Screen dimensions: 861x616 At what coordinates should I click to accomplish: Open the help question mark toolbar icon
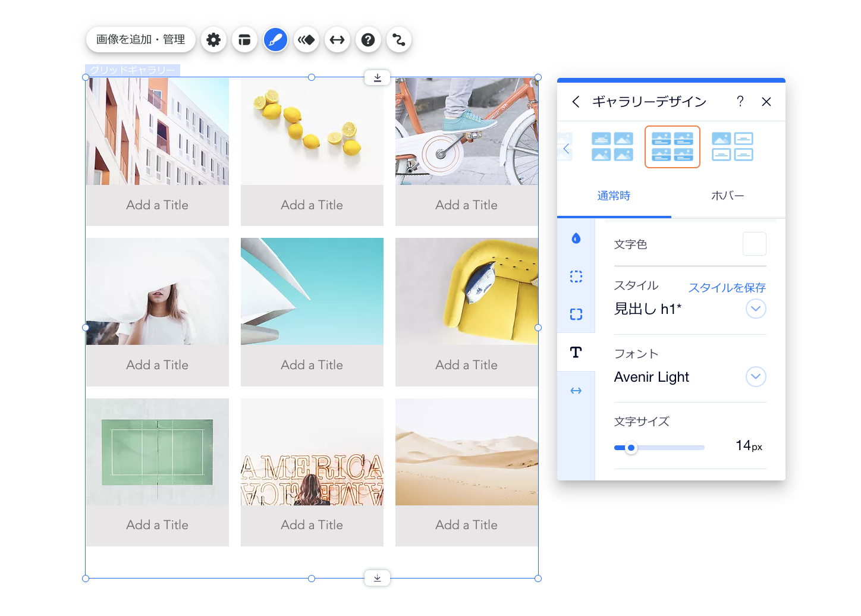368,40
